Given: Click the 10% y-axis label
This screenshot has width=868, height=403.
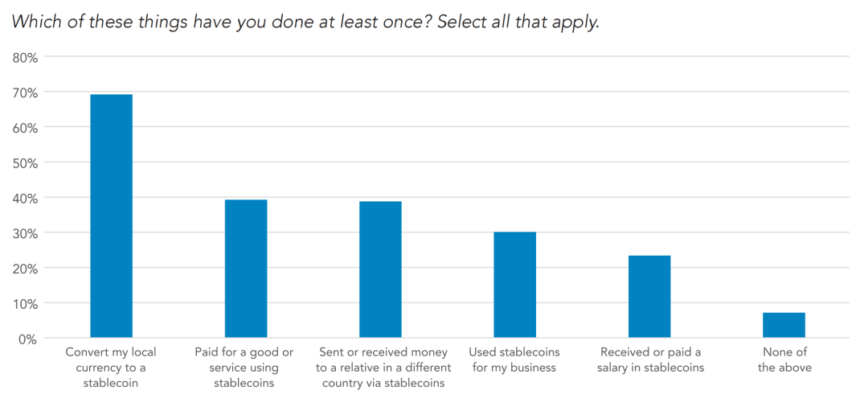Looking at the screenshot, I should [24, 304].
